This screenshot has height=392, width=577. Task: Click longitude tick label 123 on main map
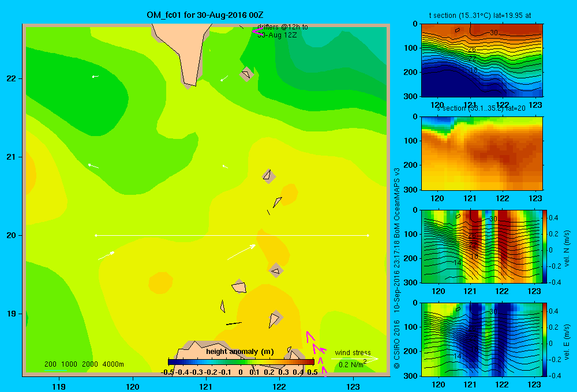point(353,386)
